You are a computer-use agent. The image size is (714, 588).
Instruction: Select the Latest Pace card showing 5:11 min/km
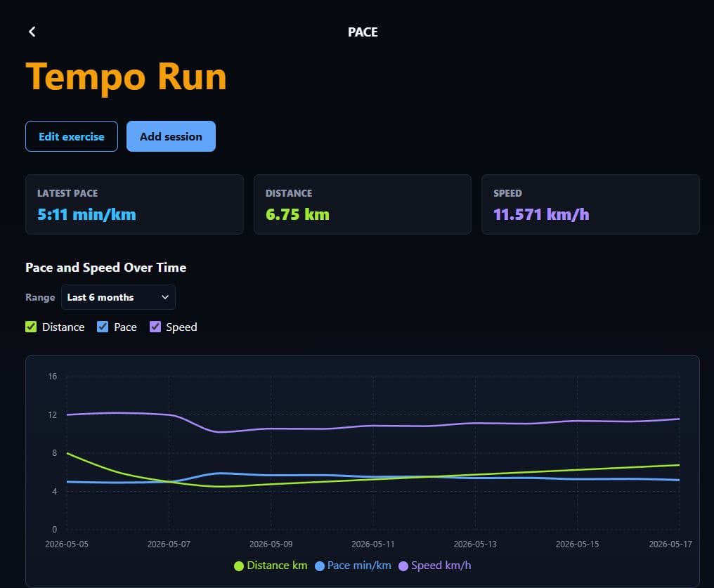[134, 204]
